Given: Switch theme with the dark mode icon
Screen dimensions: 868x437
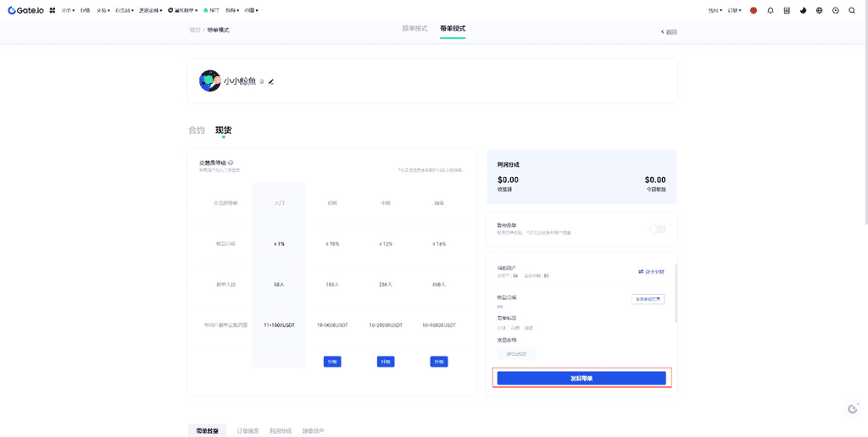Looking at the screenshot, I should [803, 10].
